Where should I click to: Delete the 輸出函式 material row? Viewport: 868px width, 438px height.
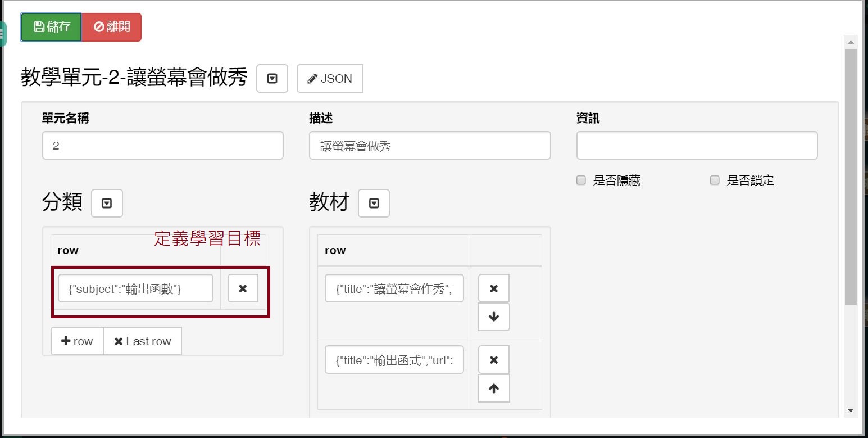tap(494, 360)
